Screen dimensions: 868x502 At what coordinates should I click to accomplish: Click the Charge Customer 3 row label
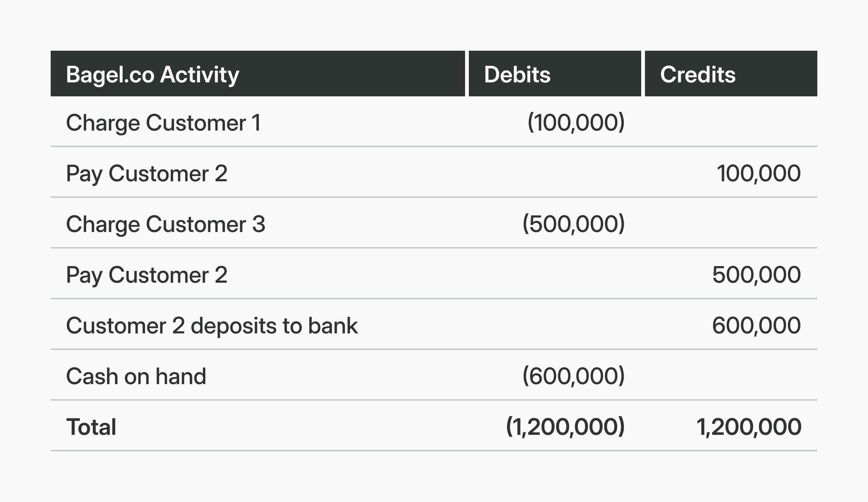coord(165,224)
